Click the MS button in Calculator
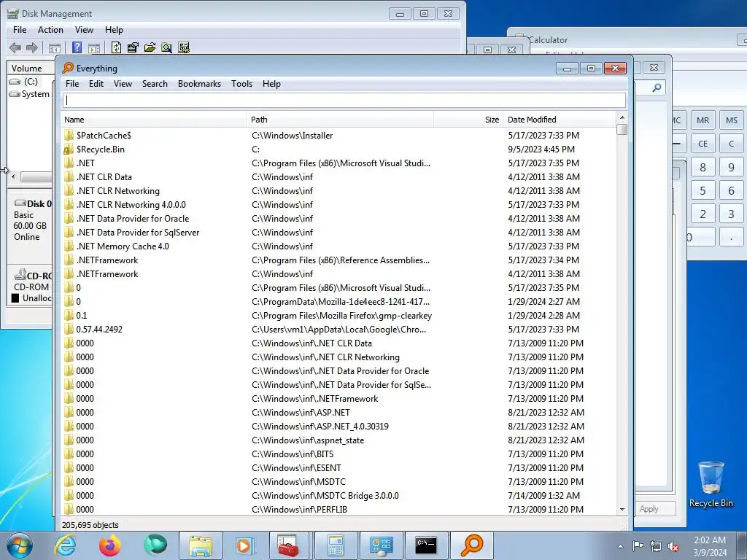 [x=732, y=120]
